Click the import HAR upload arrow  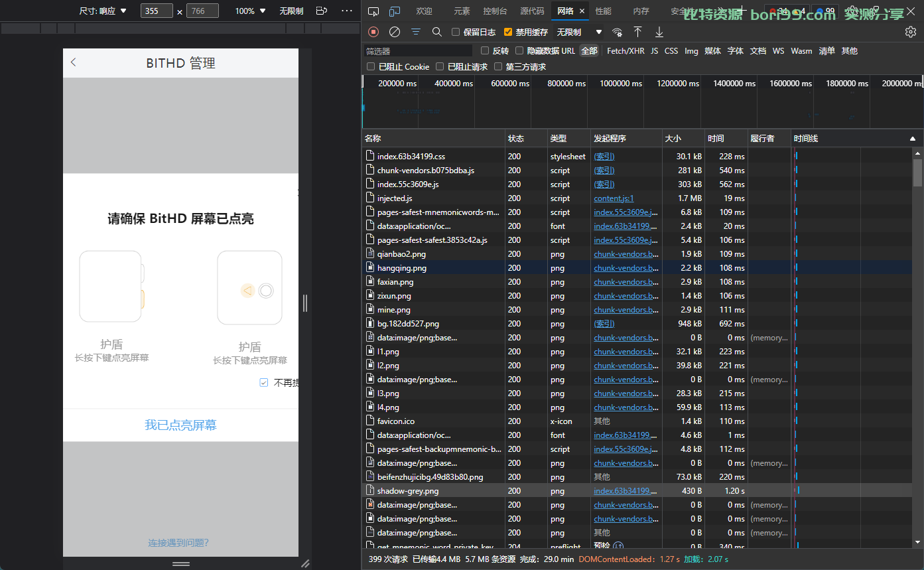[637, 32]
